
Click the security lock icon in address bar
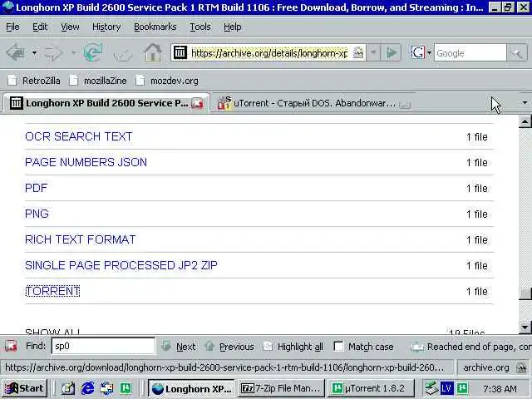point(358,53)
